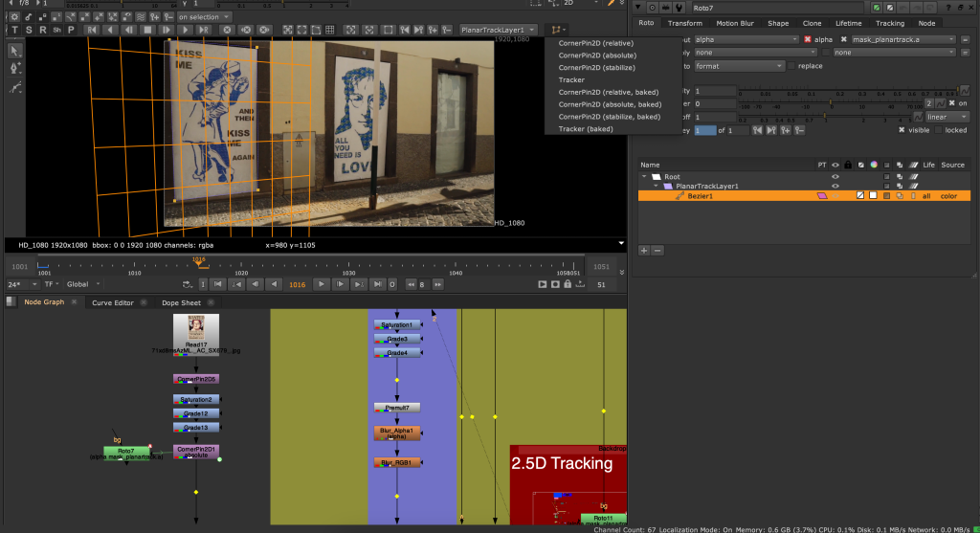The width and height of the screenshot is (980, 533).
Task: Toggle the feather on checkbox
Action: click(x=952, y=103)
